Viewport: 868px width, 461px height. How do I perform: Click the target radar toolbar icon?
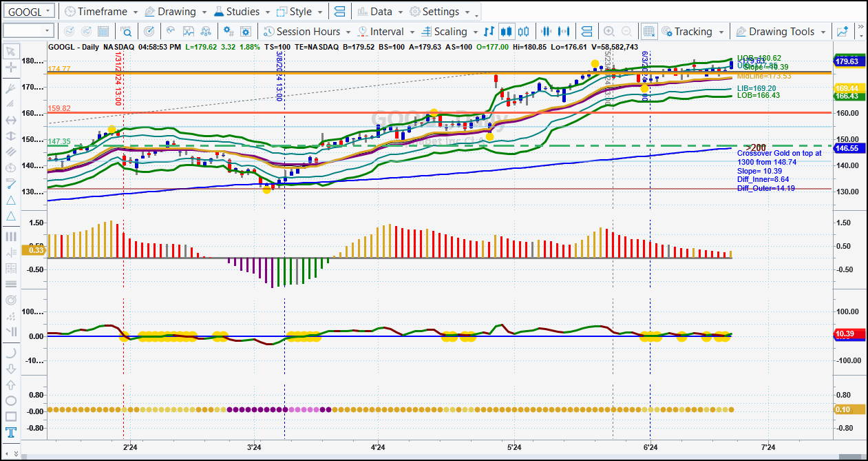(149, 31)
